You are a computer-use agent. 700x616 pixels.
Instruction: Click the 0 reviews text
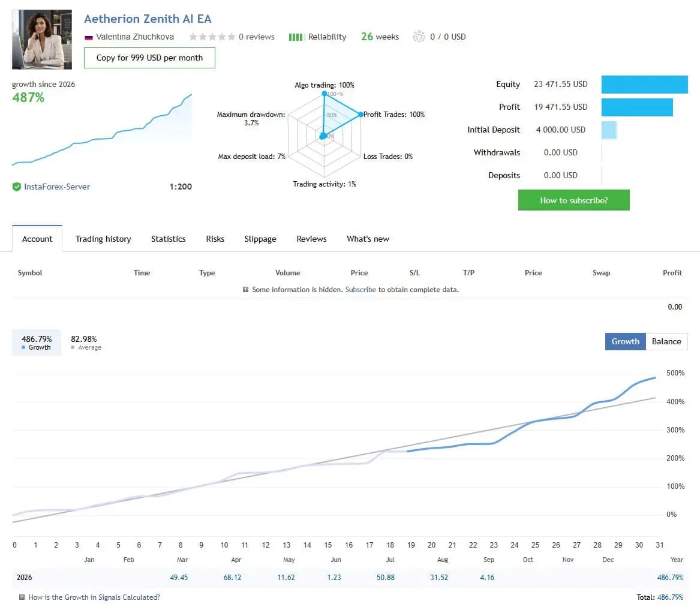pos(257,37)
